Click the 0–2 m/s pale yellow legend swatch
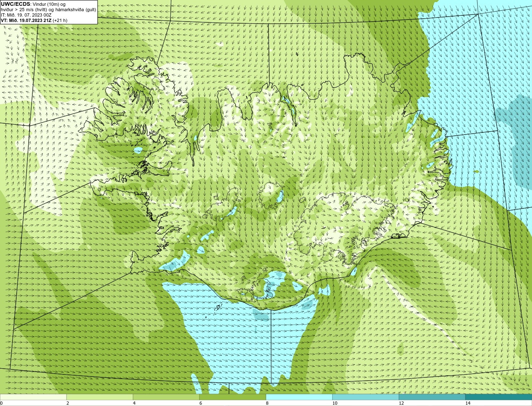The height and width of the screenshot is (406, 532). pyautogui.click(x=33, y=397)
